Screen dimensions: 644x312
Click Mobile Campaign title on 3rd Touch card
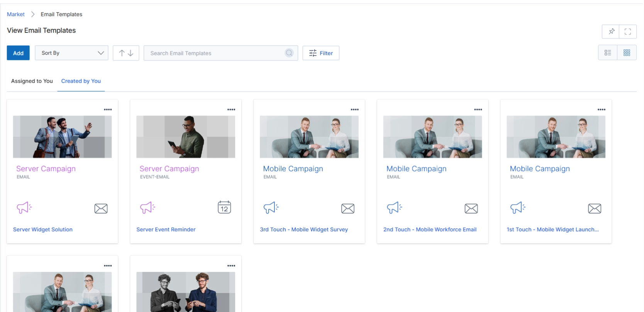point(293,169)
